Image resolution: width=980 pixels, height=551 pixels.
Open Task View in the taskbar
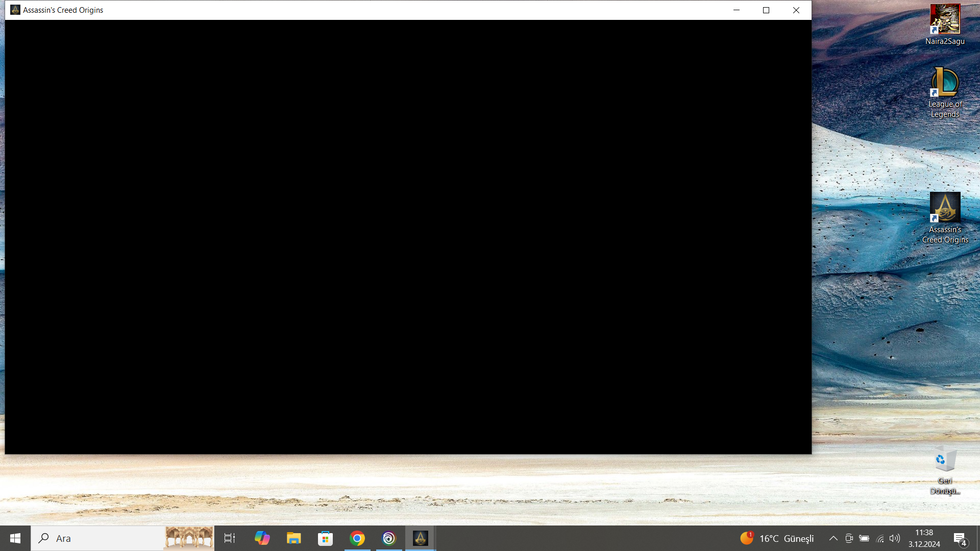click(x=230, y=538)
